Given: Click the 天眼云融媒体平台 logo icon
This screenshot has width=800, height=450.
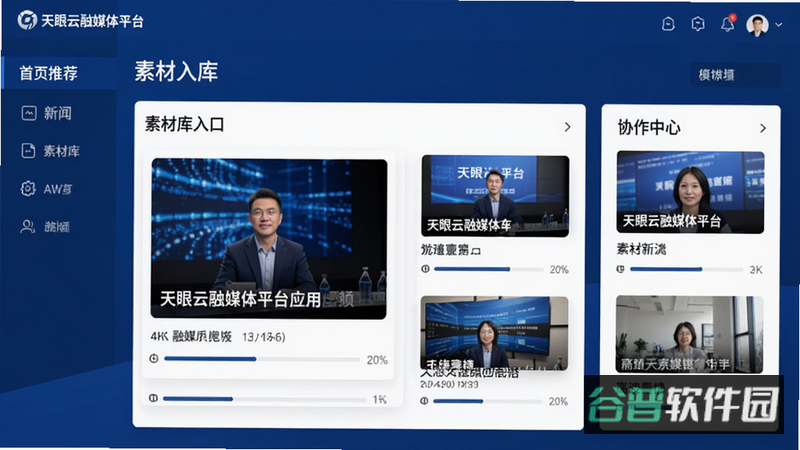Looking at the screenshot, I should coord(27,20).
